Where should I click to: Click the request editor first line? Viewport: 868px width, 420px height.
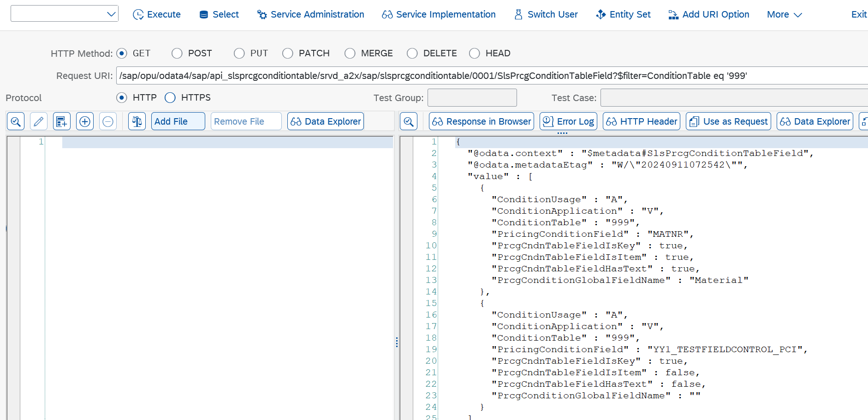point(227,142)
